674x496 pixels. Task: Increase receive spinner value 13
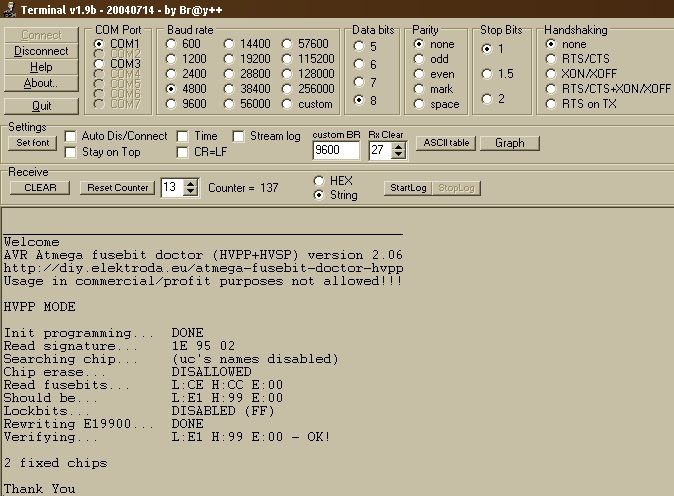(190, 183)
